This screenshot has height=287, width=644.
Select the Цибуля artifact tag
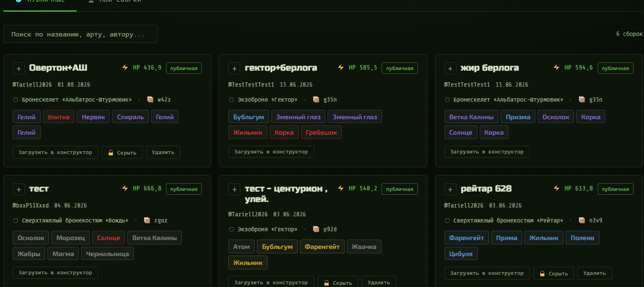point(461,254)
